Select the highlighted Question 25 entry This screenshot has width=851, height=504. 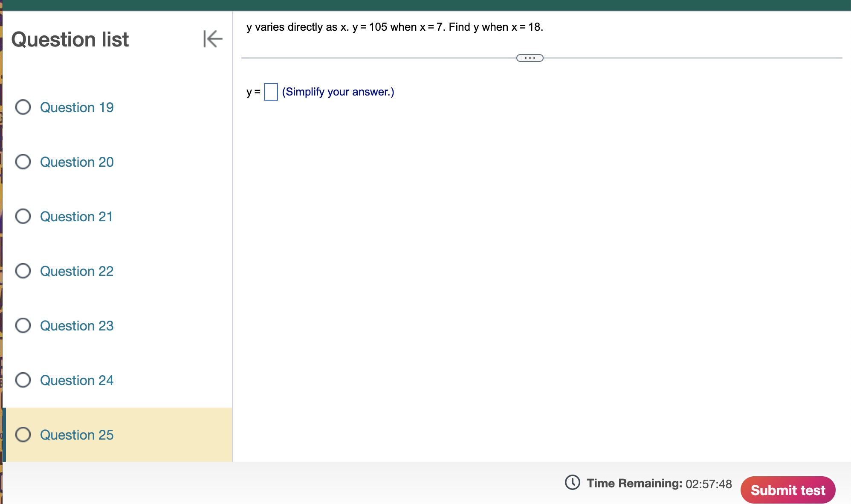[x=77, y=434]
